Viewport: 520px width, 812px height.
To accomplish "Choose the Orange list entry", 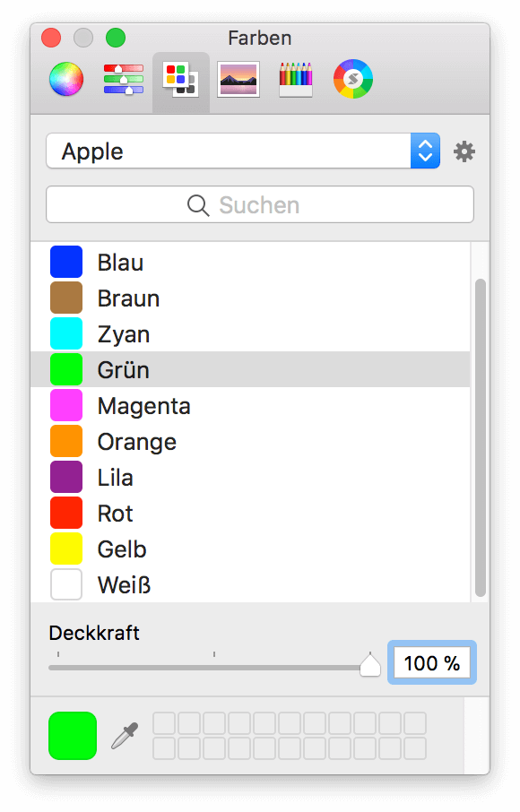I will tap(250, 441).
